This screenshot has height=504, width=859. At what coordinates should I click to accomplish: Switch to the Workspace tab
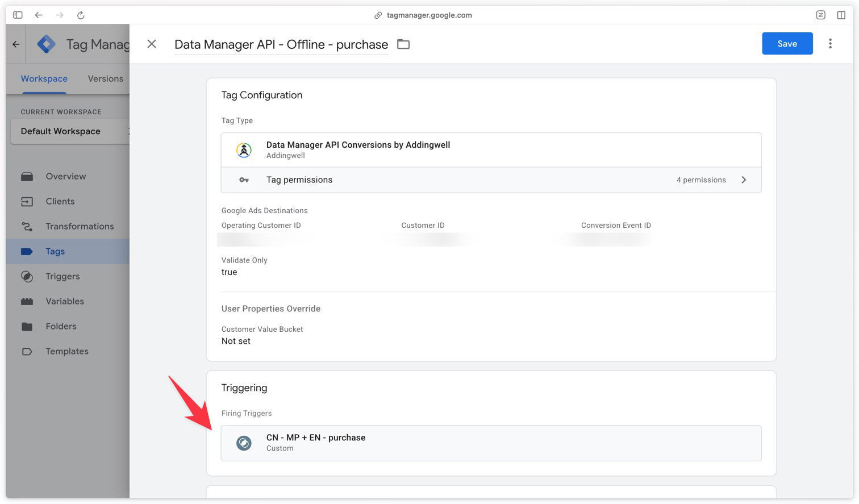(44, 78)
